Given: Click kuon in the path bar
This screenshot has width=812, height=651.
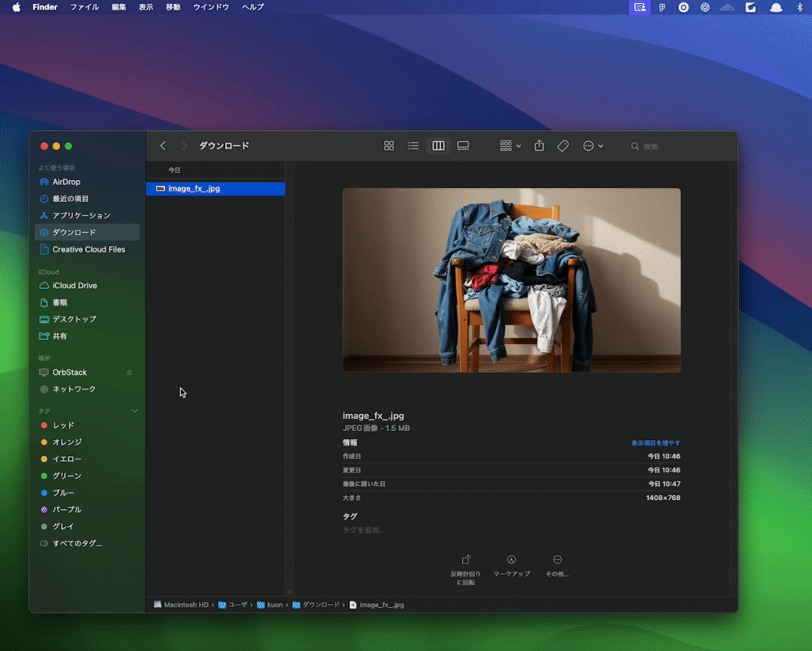Looking at the screenshot, I should click(270, 605).
